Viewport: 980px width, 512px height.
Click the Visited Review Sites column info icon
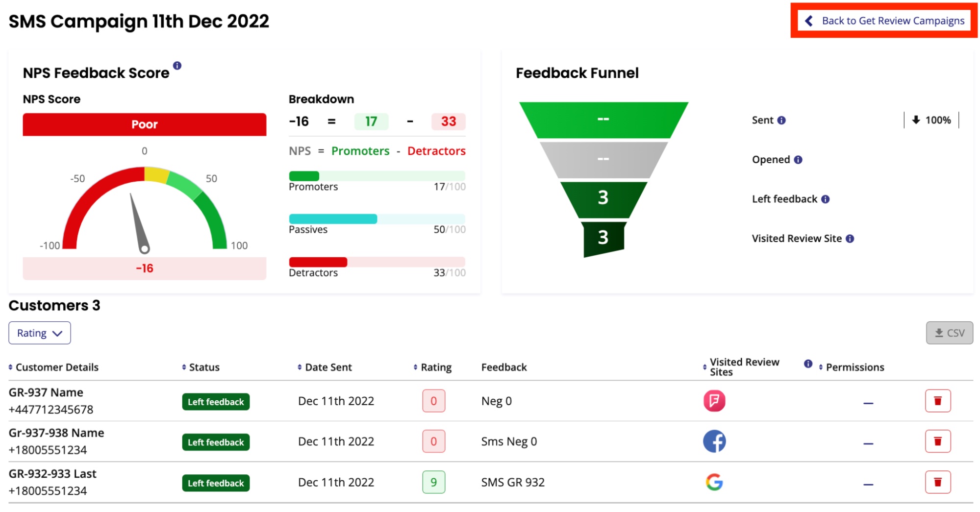(808, 364)
